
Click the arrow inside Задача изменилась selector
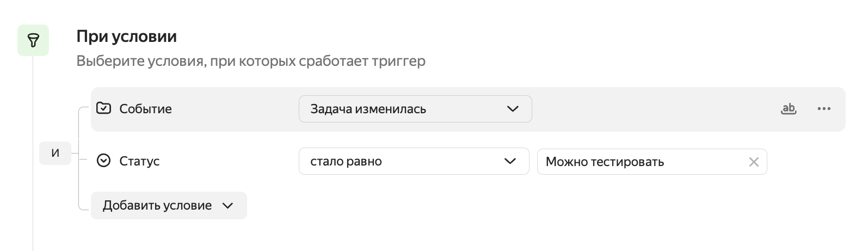[513, 109]
